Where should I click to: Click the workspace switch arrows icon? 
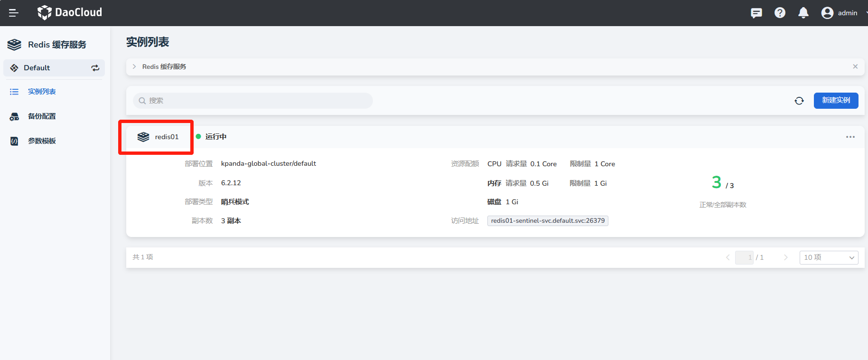pyautogui.click(x=95, y=68)
